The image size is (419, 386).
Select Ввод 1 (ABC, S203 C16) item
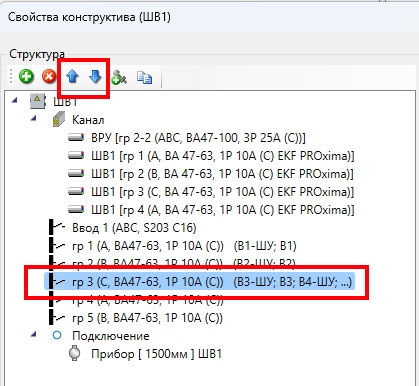click(134, 228)
